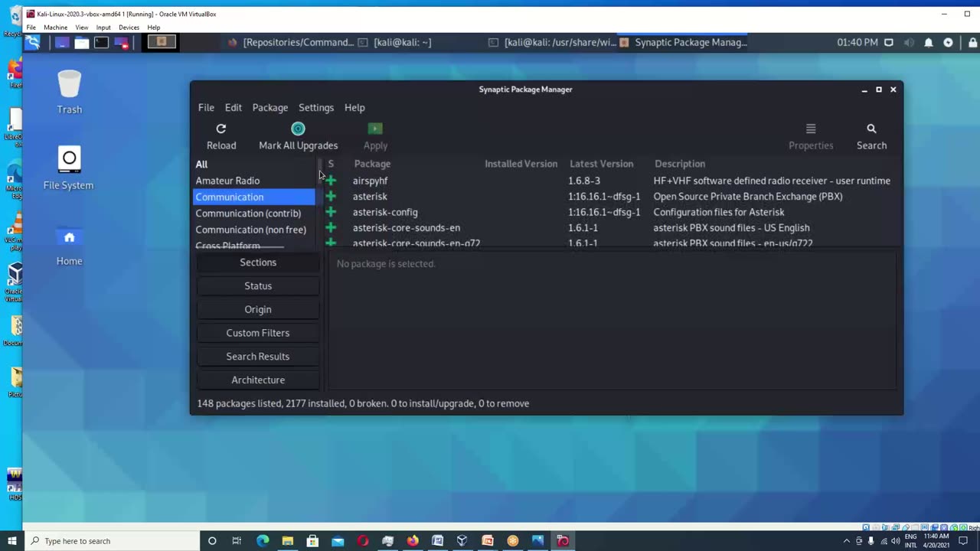Select the airspyhf package name

pyautogui.click(x=370, y=181)
